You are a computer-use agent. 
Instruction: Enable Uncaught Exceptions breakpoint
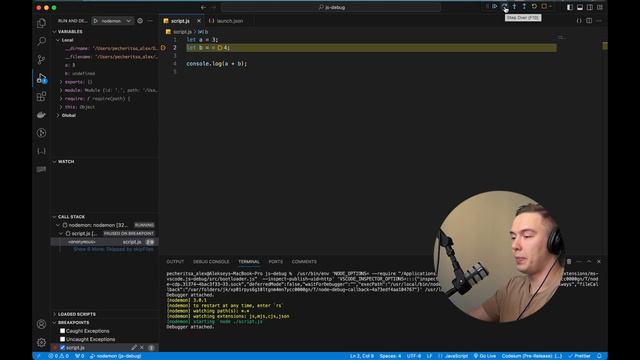(x=62, y=339)
